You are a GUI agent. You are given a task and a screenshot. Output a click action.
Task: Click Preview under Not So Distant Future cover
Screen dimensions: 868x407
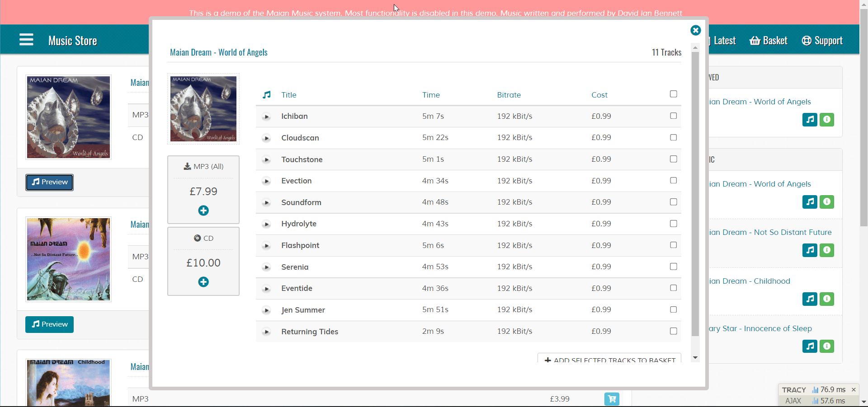pos(49,324)
